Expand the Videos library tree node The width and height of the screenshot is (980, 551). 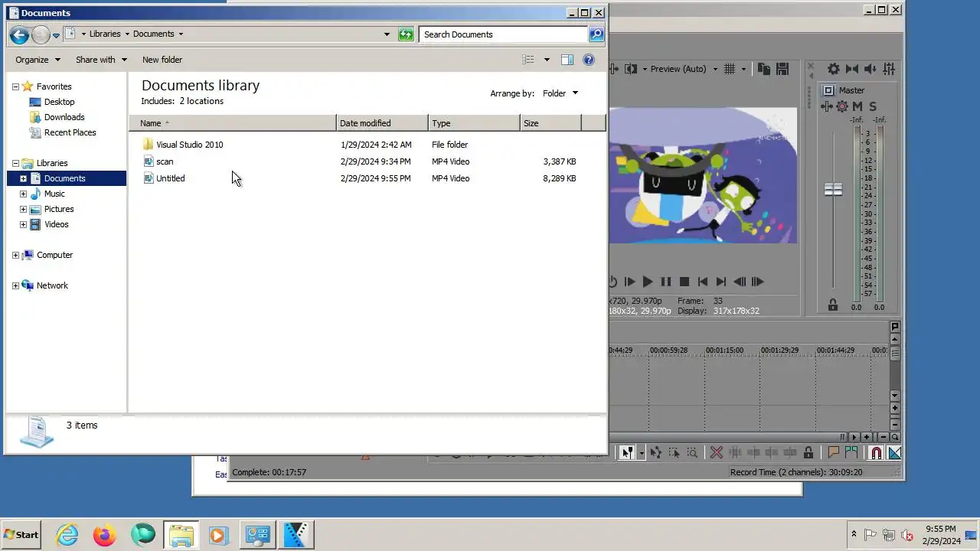pyautogui.click(x=23, y=224)
